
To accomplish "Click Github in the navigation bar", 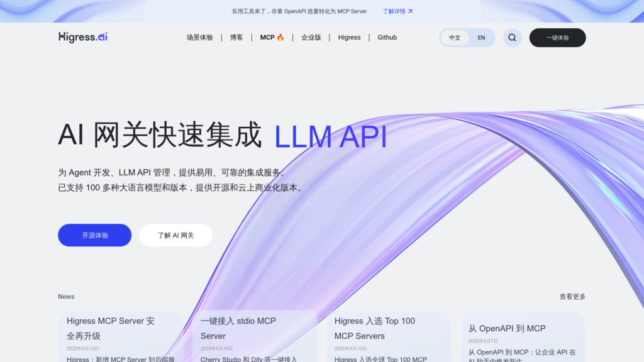I will [387, 37].
